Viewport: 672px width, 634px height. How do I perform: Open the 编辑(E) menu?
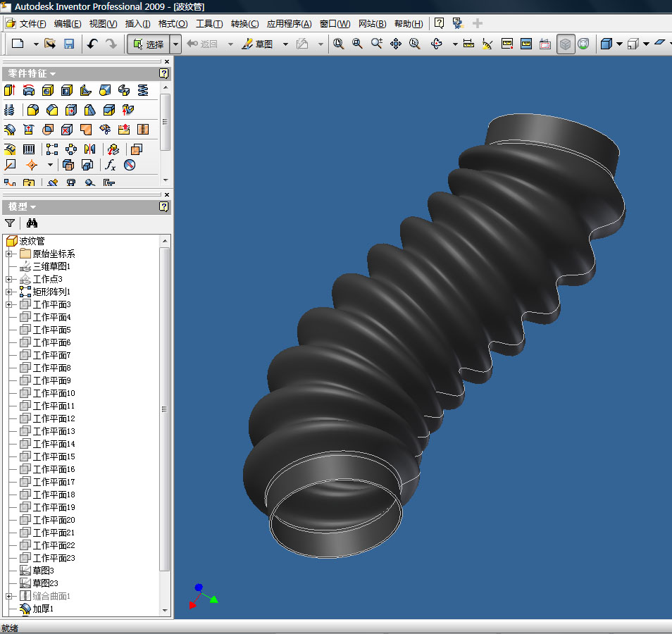click(68, 24)
